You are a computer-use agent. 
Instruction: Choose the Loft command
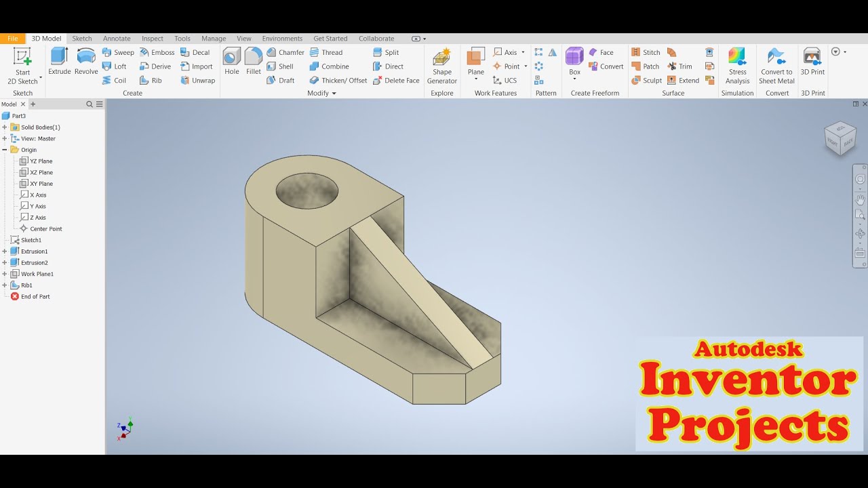(115, 66)
